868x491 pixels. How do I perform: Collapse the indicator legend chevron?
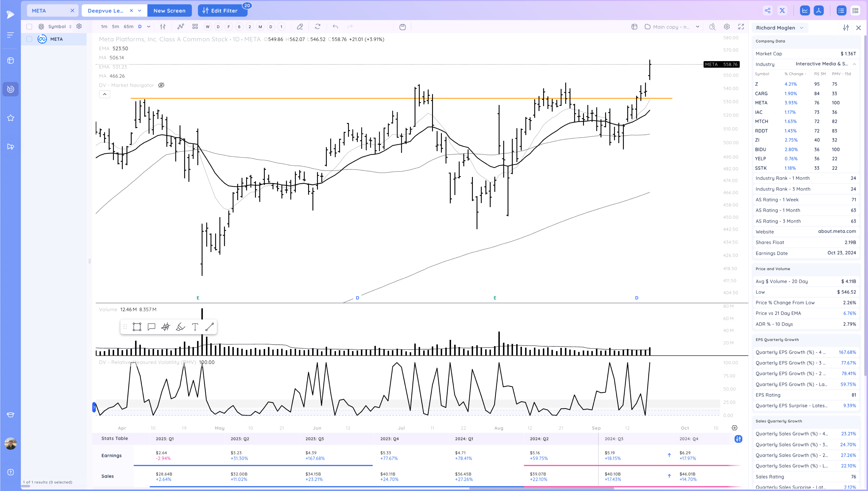pos(105,94)
